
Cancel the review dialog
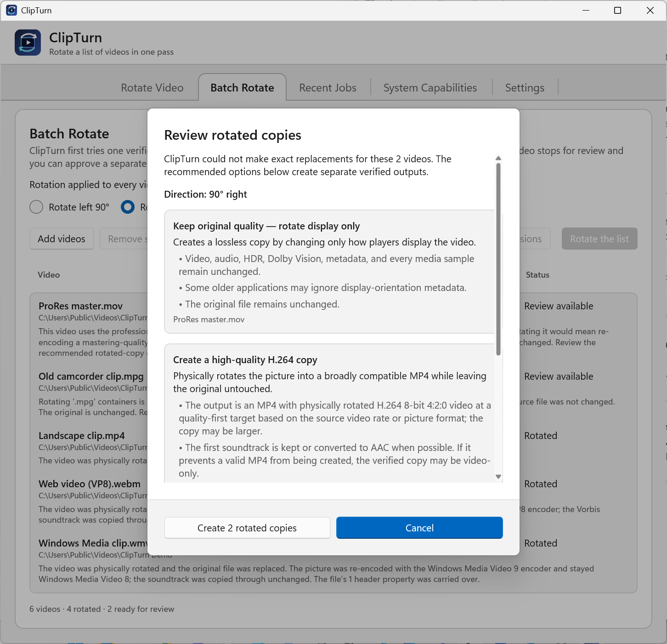click(x=419, y=528)
